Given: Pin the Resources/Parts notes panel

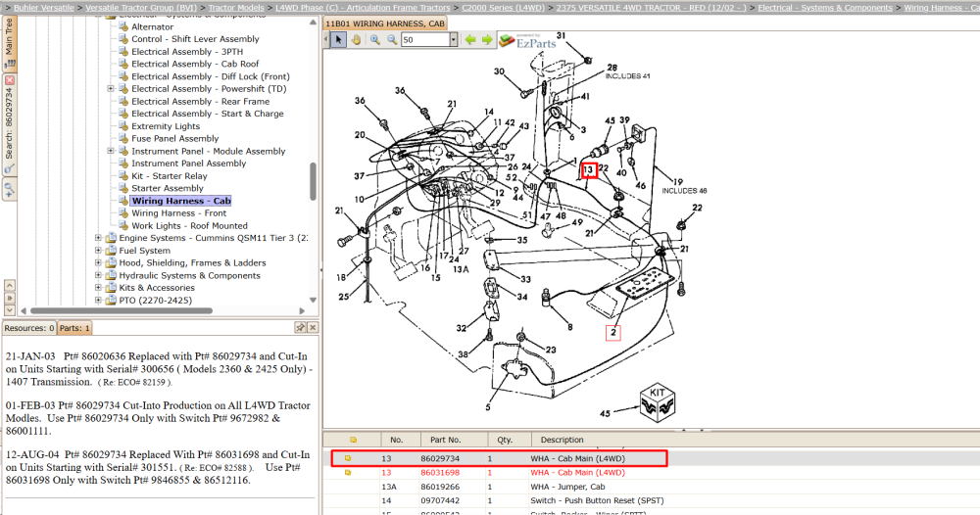Looking at the screenshot, I should (x=300, y=328).
